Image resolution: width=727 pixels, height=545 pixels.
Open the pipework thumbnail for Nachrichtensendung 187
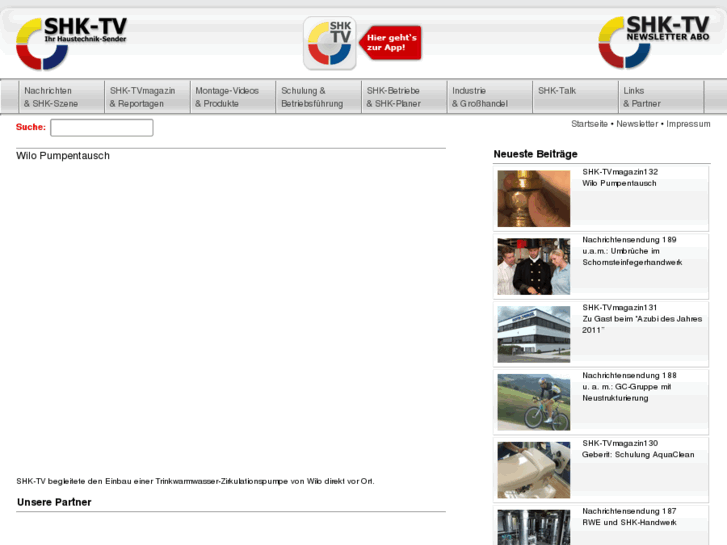click(534, 527)
